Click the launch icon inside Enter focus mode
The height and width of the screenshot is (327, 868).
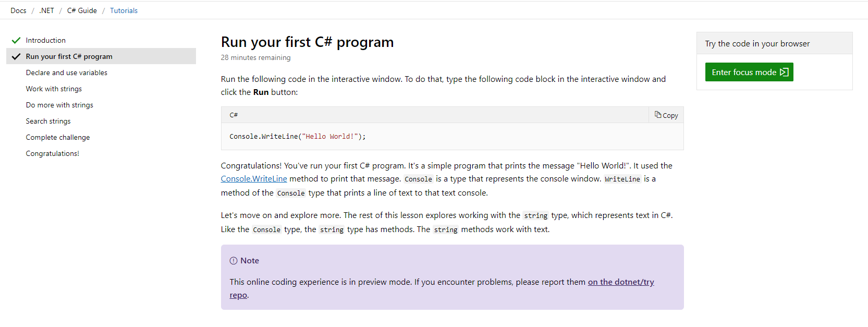click(x=784, y=71)
